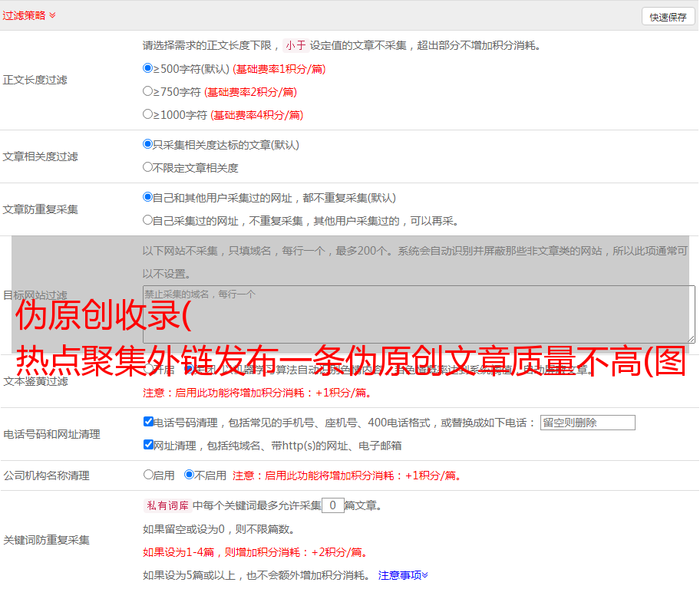Viewport: 700px width, 589px height.
Task: Select 不启用 for 公司机构名称清理
Action: (x=189, y=475)
